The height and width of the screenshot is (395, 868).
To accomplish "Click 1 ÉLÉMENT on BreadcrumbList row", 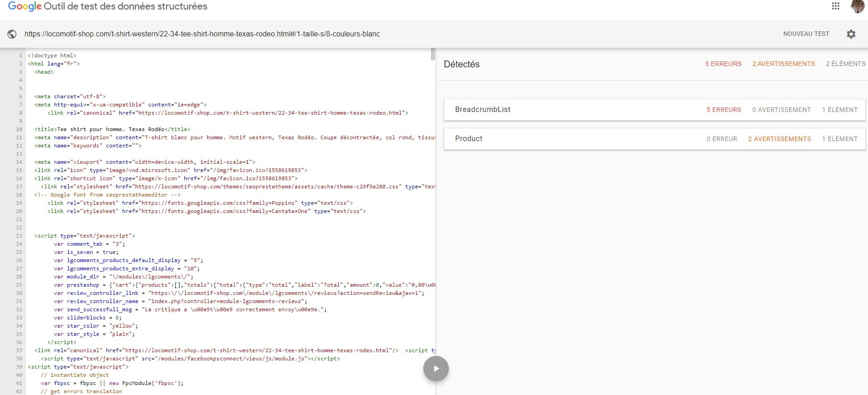I will click(840, 110).
